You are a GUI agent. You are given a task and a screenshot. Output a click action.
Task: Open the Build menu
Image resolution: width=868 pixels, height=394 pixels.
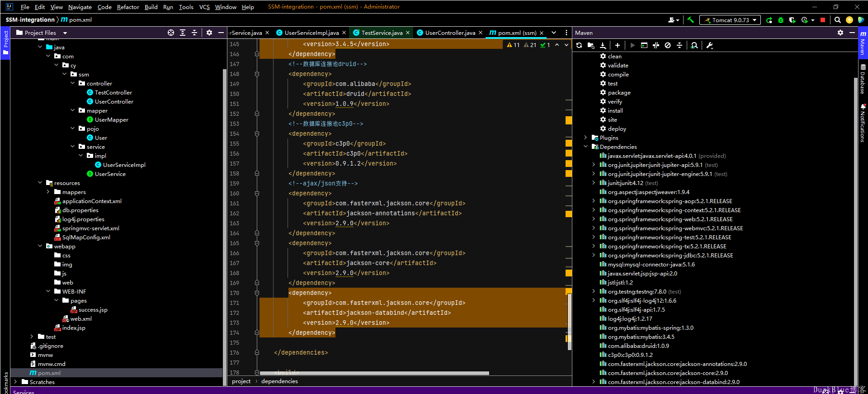tap(151, 7)
